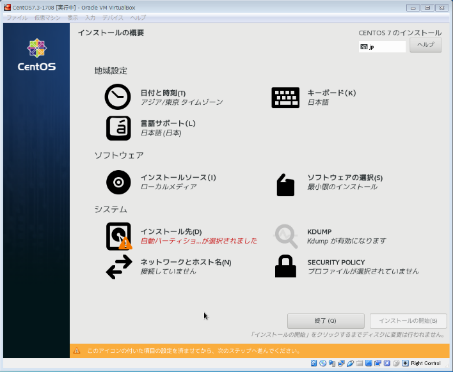The image size is (453, 372).
Task: Open the Keyboard layout icon
Action: click(x=285, y=98)
